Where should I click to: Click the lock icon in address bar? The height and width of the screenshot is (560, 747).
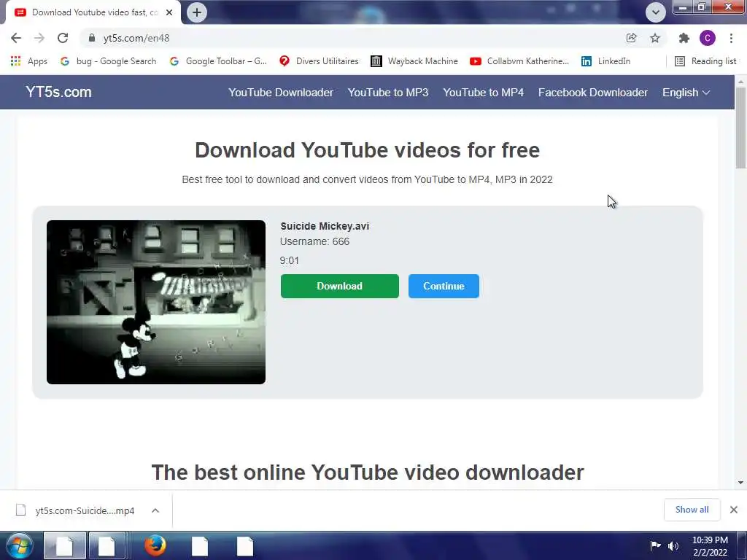click(x=92, y=38)
